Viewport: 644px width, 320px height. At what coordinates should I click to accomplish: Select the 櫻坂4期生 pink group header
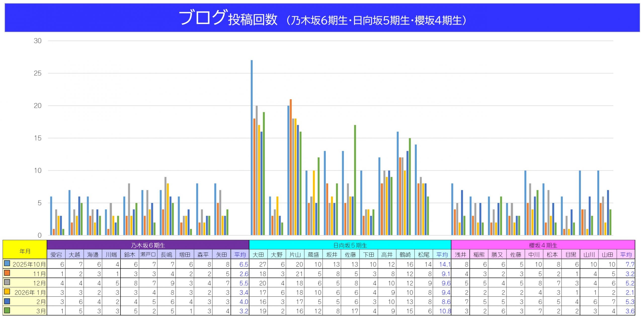(x=543, y=245)
